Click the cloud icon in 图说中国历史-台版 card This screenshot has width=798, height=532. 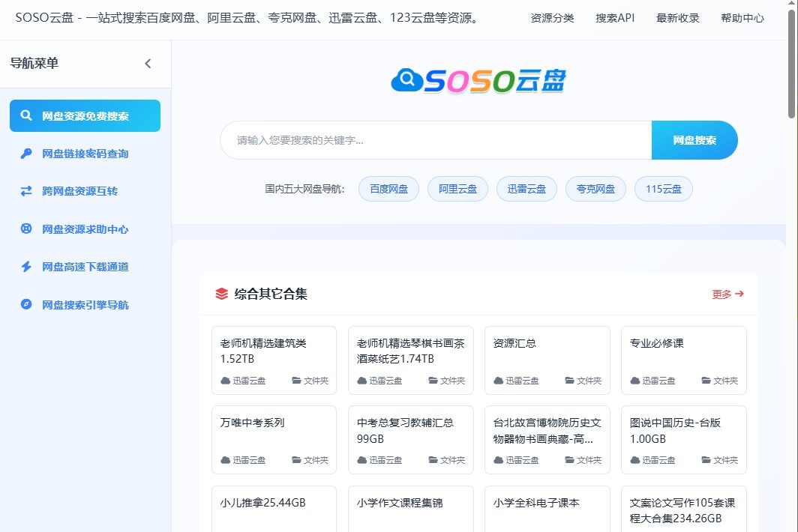[634, 460]
